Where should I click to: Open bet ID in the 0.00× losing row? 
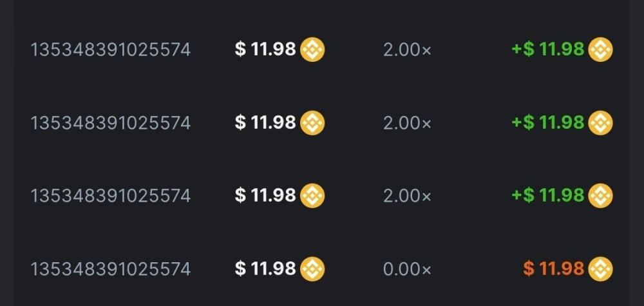point(111,269)
